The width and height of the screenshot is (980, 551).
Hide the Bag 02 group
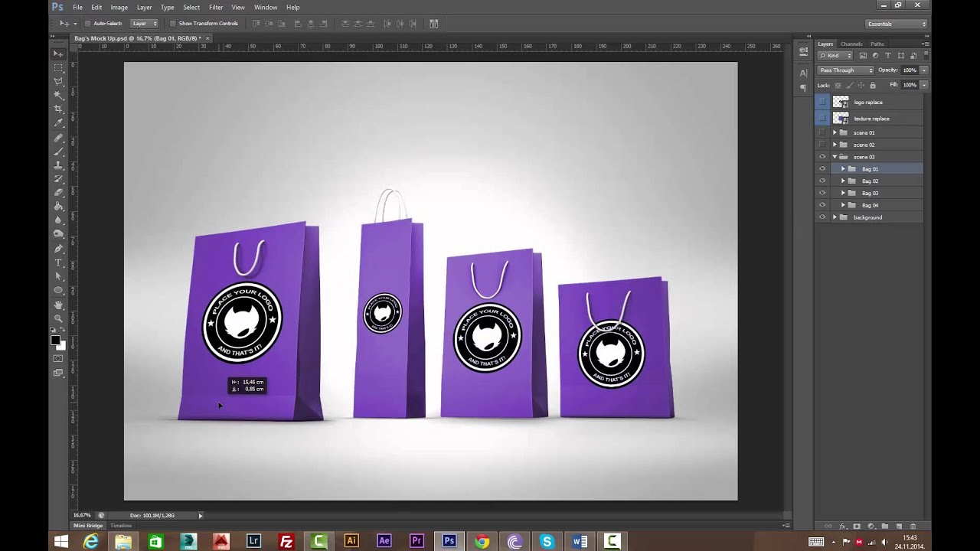[x=822, y=181]
